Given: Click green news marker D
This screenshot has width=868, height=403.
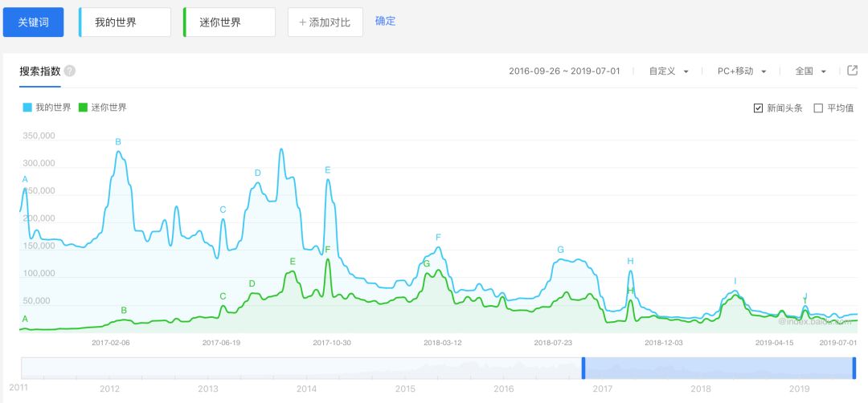Looking at the screenshot, I should click(252, 283).
